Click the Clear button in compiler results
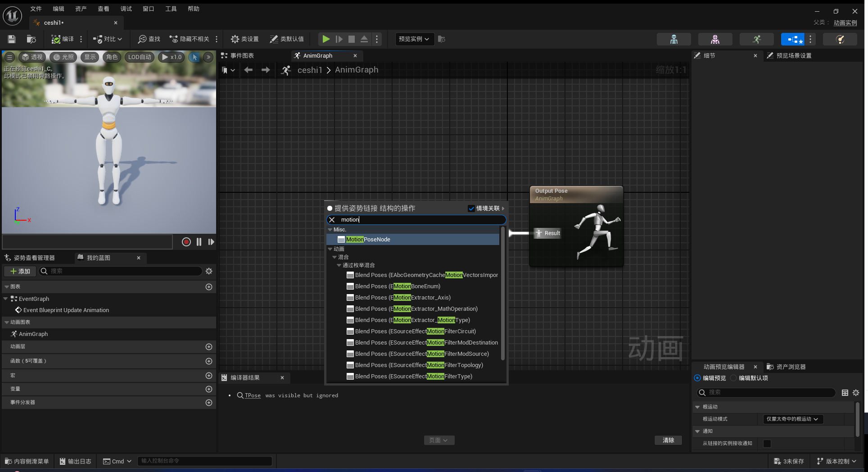This screenshot has width=868, height=472. [668, 440]
